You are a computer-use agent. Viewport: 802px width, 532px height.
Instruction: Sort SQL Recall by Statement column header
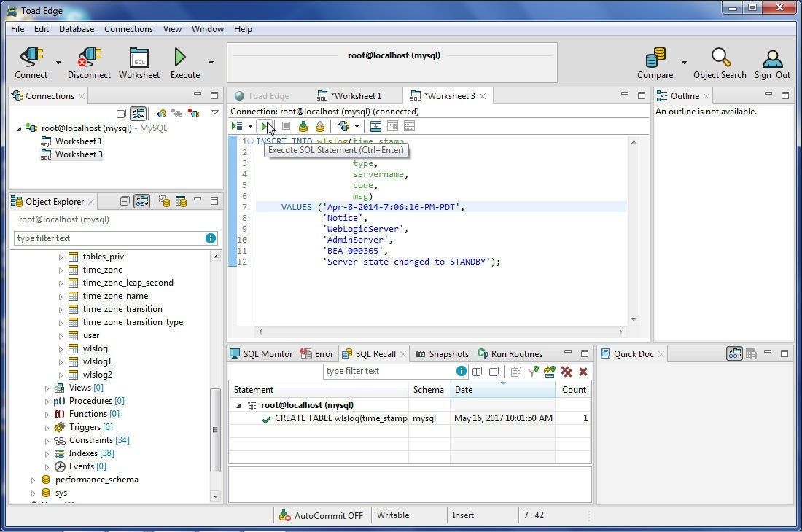point(318,390)
